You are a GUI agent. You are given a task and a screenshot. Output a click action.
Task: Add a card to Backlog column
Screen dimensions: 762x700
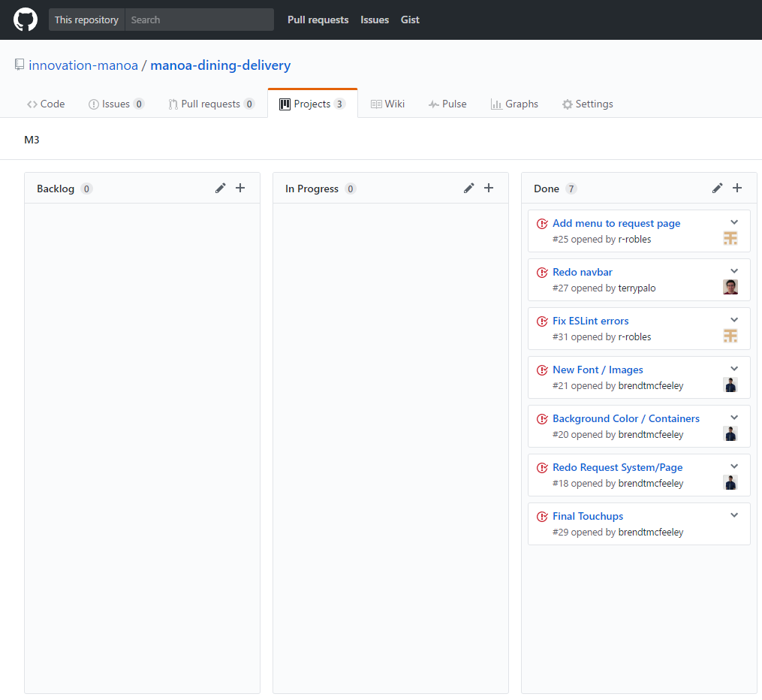(240, 188)
